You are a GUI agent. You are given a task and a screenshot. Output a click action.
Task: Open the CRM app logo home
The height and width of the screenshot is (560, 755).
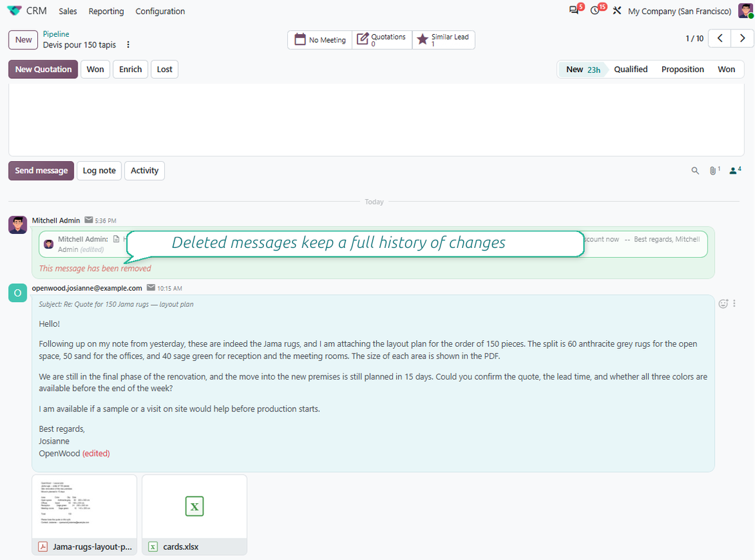tap(15, 11)
